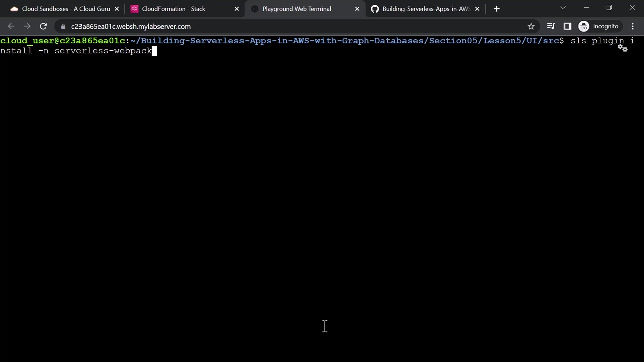Open the tab search dropdown
Screen dimensions: 644x362
pos(563,8)
